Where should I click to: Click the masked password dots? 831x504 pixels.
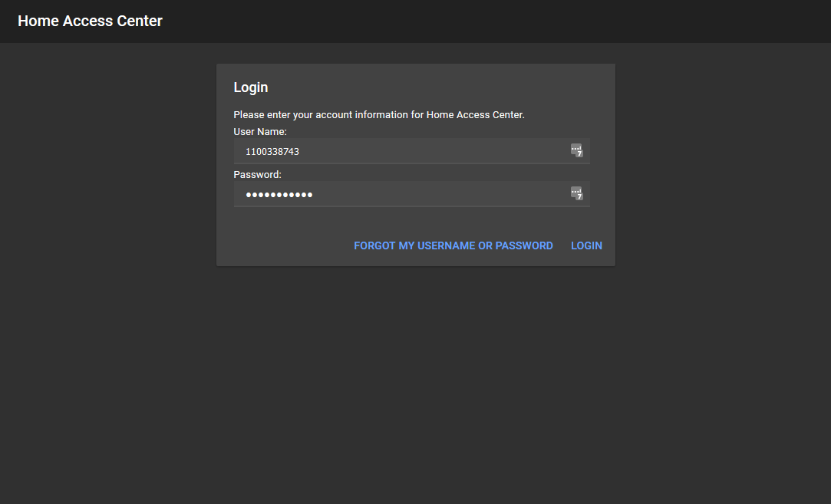coord(279,194)
